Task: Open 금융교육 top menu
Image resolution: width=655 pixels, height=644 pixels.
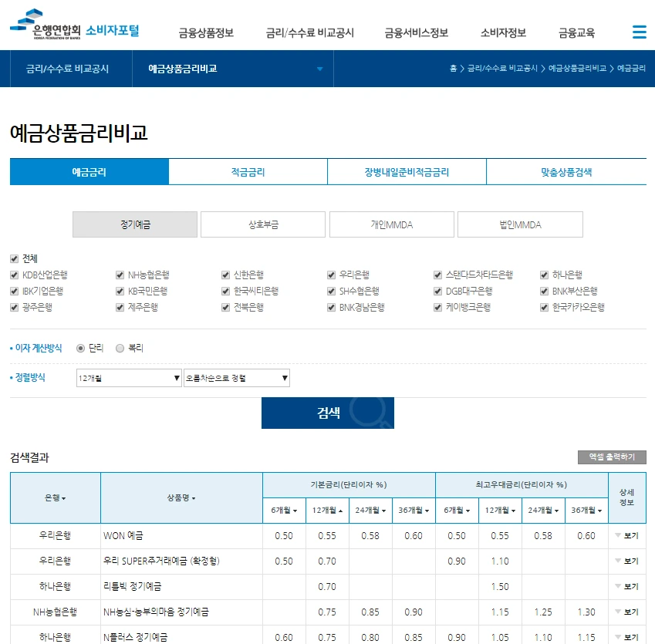Action: coord(576,33)
